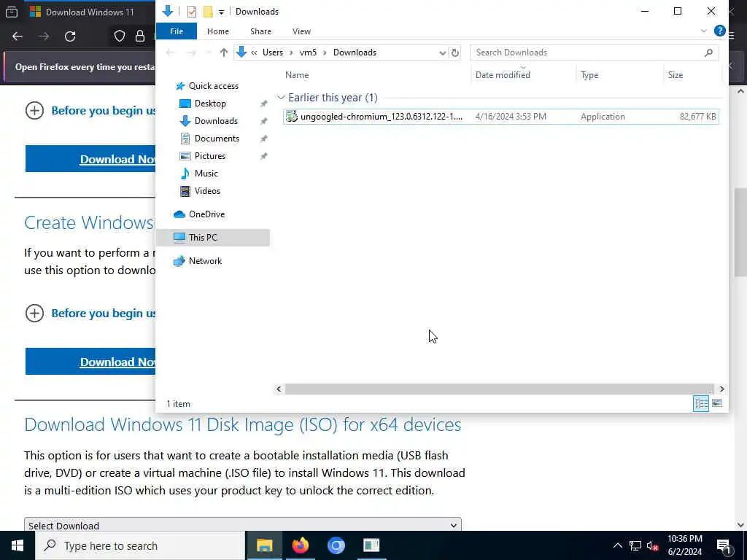This screenshot has height=560, width=747.
Task: Sort by Name column header
Action: (x=297, y=75)
